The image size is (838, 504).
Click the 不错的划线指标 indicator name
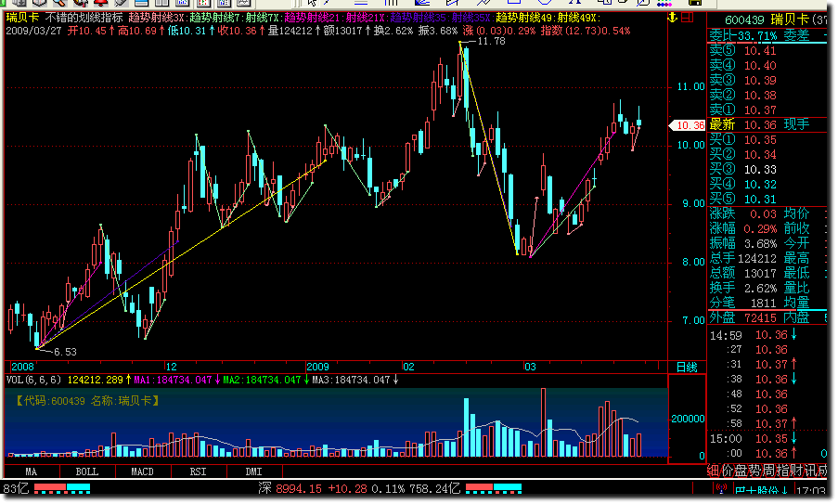click(x=84, y=18)
